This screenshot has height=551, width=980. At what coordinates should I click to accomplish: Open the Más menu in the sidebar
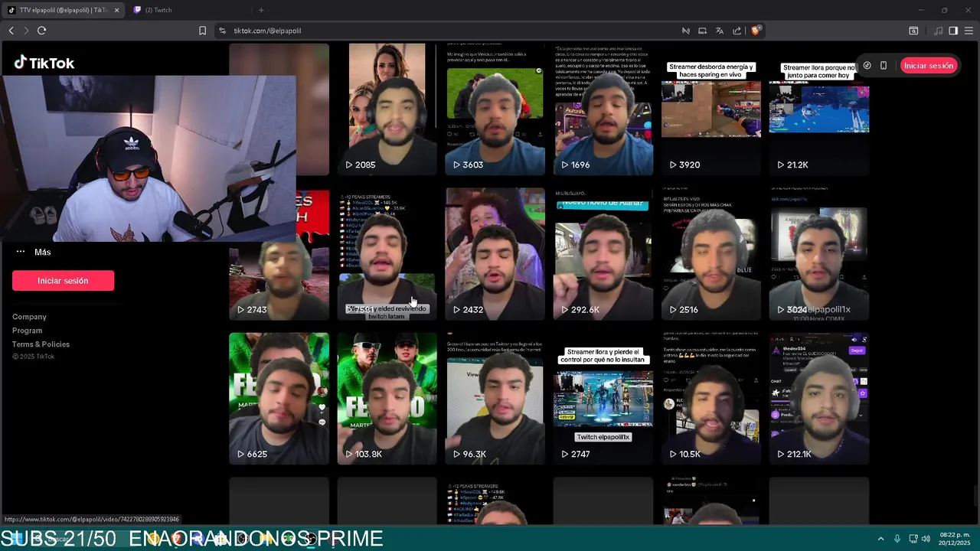click(34, 252)
